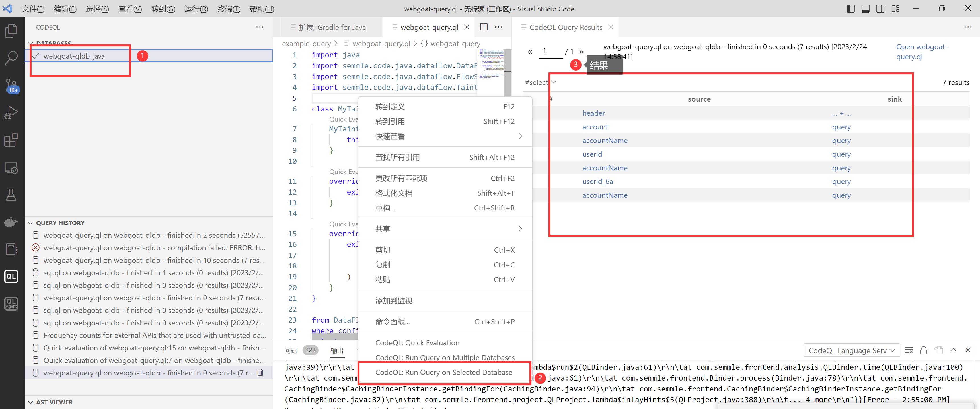The height and width of the screenshot is (409, 980).
Task: Open the Run and Debug view
Action: pos(11,113)
